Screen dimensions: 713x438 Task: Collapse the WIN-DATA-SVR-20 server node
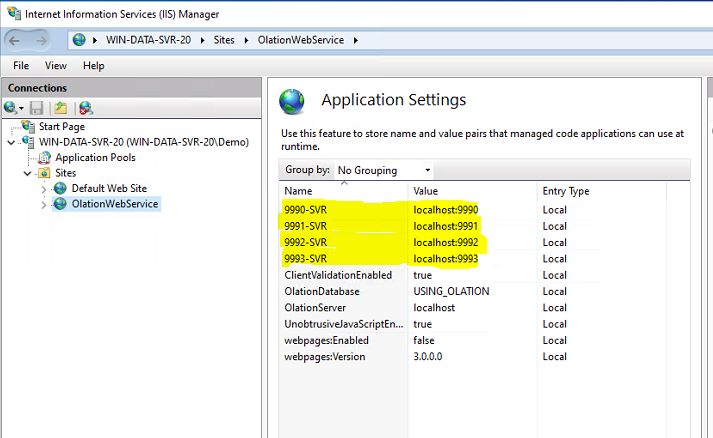[x=11, y=142]
